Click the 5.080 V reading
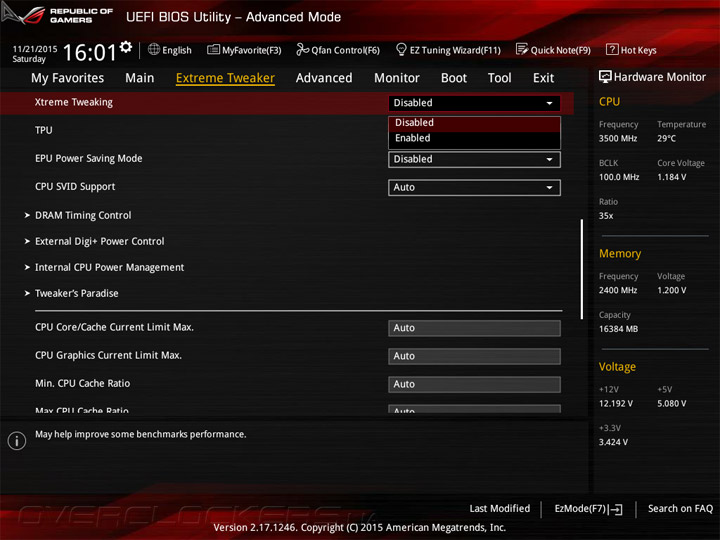Viewport: 720px width, 540px height. pos(671,404)
